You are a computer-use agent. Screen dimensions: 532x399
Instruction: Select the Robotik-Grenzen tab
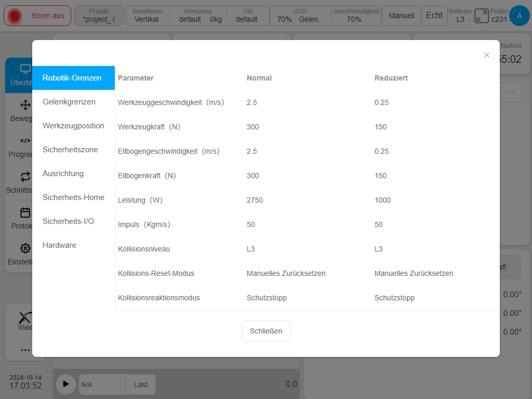[74, 78]
